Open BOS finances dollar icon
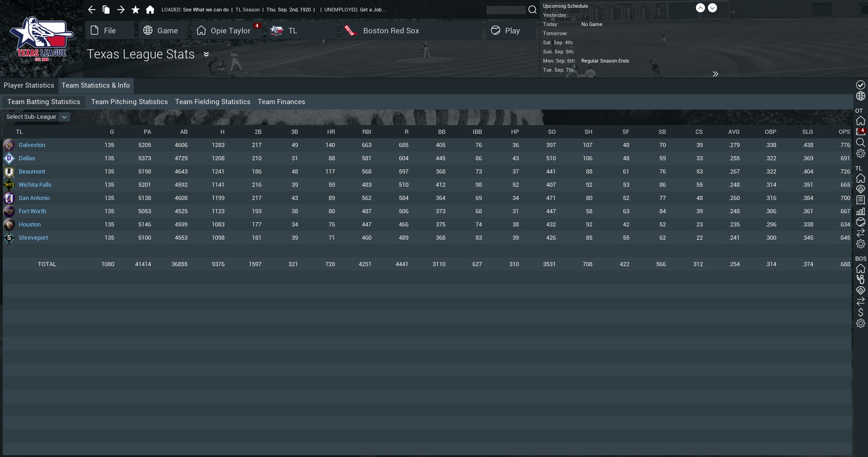The height and width of the screenshot is (457, 868). [860, 312]
